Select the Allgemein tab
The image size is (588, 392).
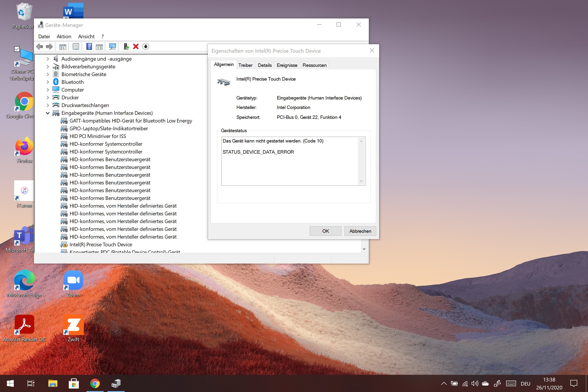(224, 64)
